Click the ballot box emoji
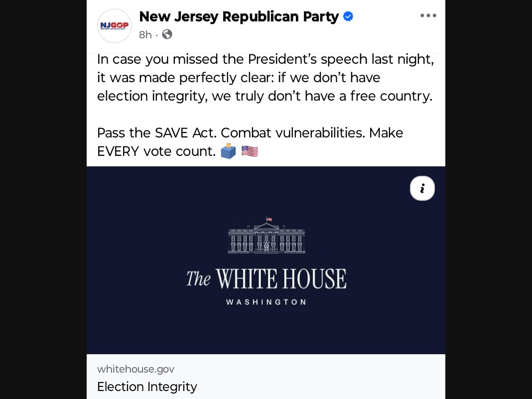The height and width of the screenshot is (399, 532). (x=228, y=151)
